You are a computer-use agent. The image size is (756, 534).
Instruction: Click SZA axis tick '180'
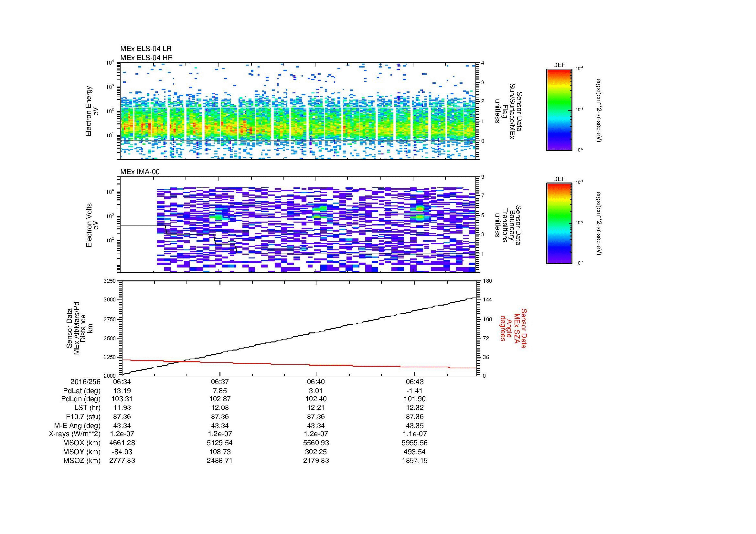click(x=487, y=281)
